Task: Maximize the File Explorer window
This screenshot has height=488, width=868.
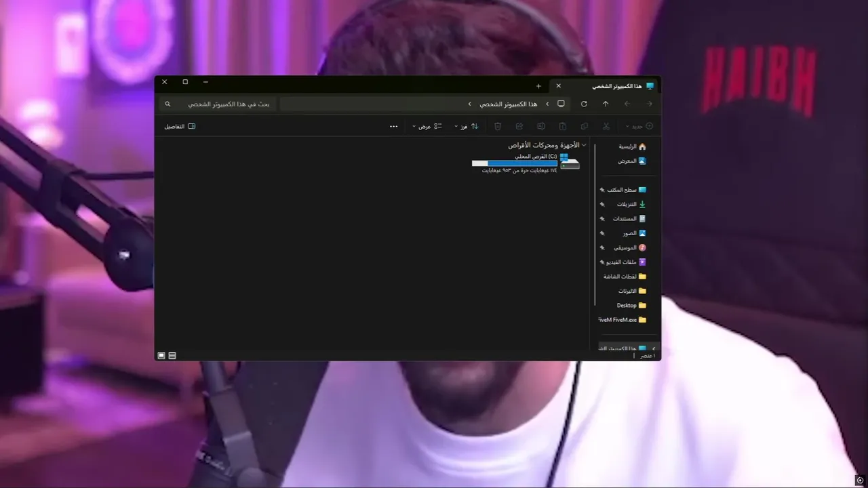Action: pos(185,82)
